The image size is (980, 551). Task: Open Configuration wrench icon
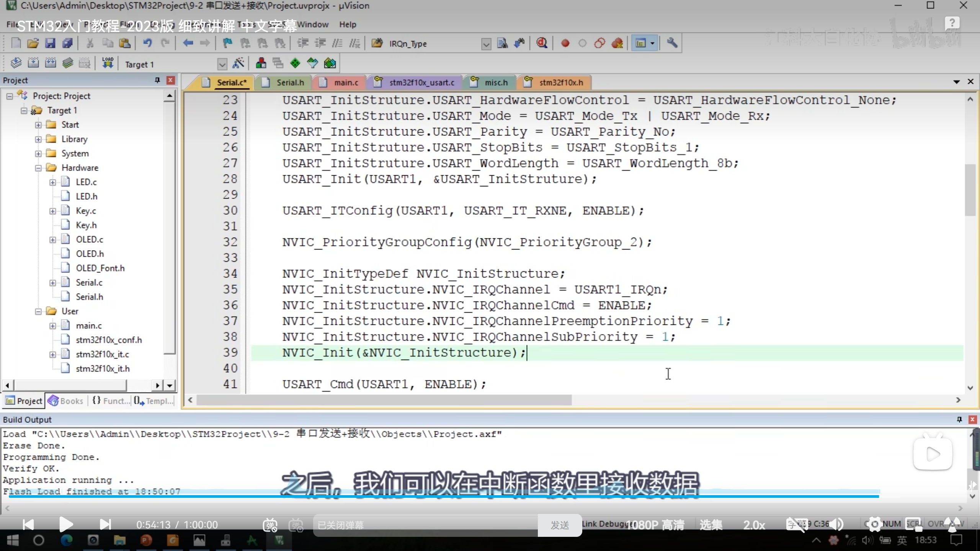pyautogui.click(x=672, y=43)
